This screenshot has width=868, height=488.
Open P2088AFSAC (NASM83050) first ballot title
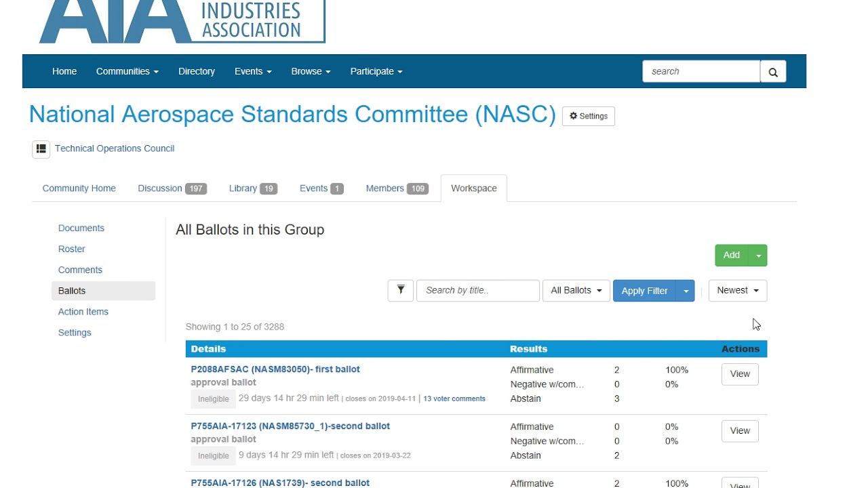(275, 369)
